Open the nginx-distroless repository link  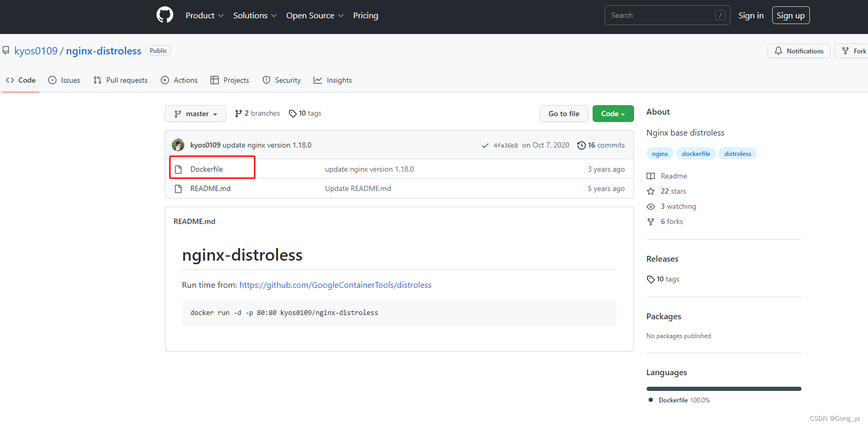(104, 51)
